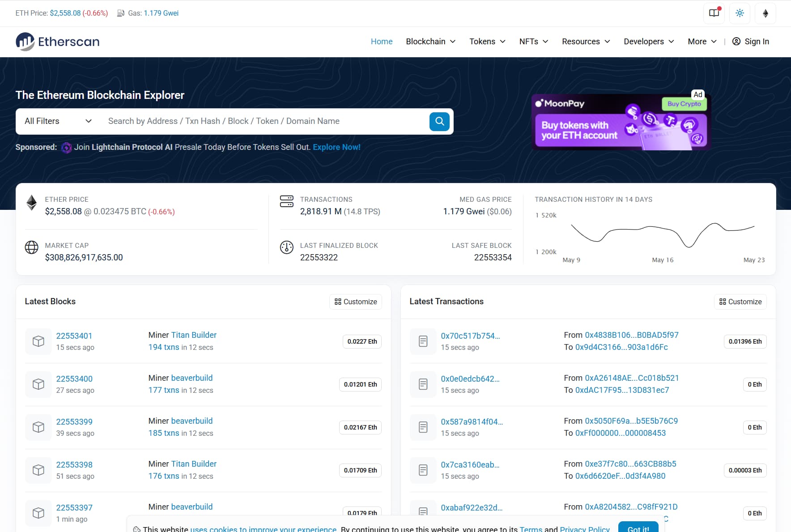Open the gas tracker via the fuel pump icon
Screen dimensions: 791x532
pos(120,13)
